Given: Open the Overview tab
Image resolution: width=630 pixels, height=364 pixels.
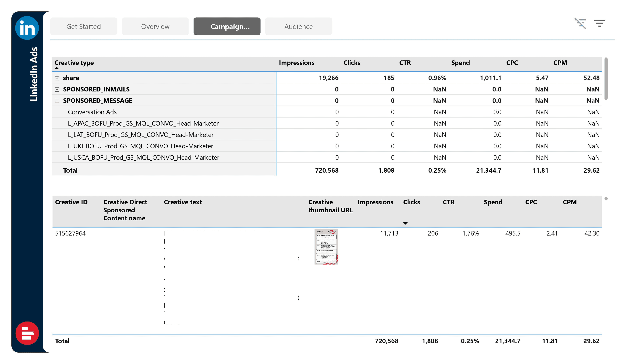Looking at the screenshot, I should [155, 26].
